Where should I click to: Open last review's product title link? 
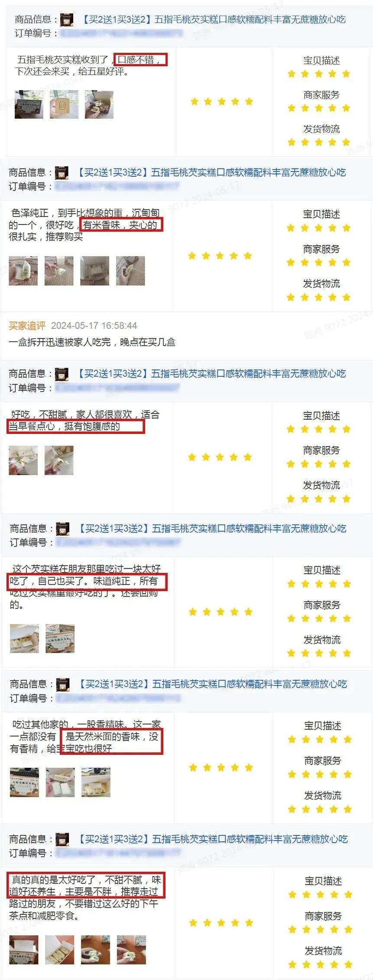[x=213, y=839]
